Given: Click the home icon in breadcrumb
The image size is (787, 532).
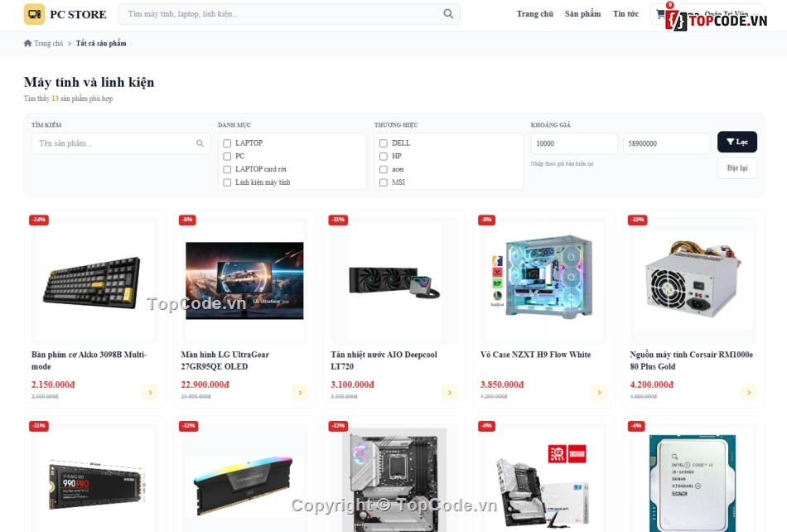Looking at the screenshot, I should (x=27, y=43).
